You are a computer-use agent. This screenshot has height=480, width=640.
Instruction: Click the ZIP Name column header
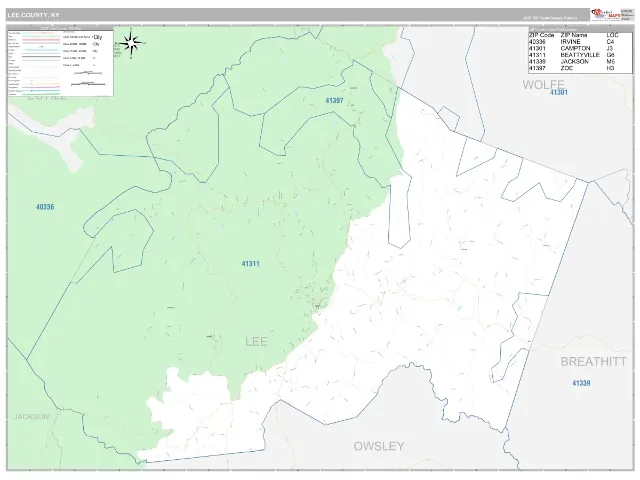(x=573, y=36)
